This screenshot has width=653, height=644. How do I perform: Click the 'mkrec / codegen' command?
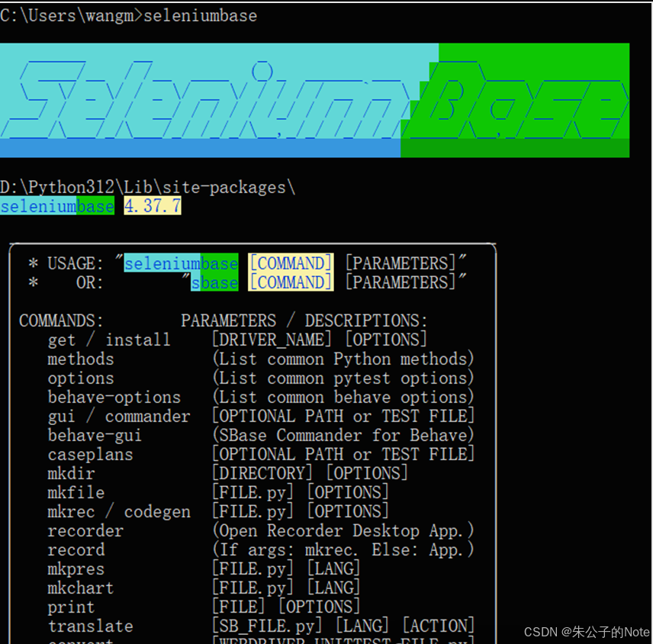click(x=119, y=512)
